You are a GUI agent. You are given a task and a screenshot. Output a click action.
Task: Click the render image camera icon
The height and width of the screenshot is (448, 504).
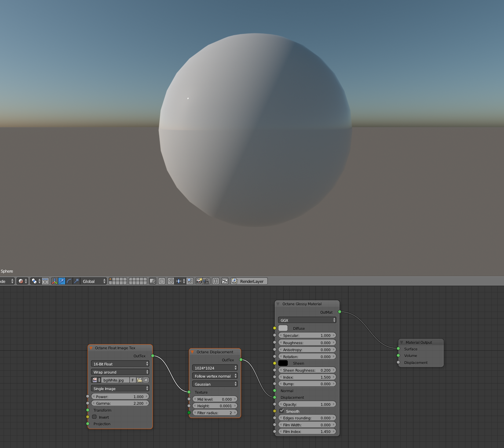[199, 281]
